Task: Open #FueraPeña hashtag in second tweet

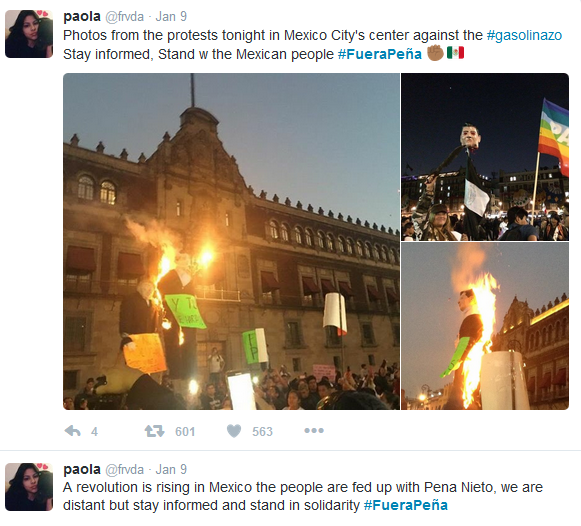Action: coord(406,505)
